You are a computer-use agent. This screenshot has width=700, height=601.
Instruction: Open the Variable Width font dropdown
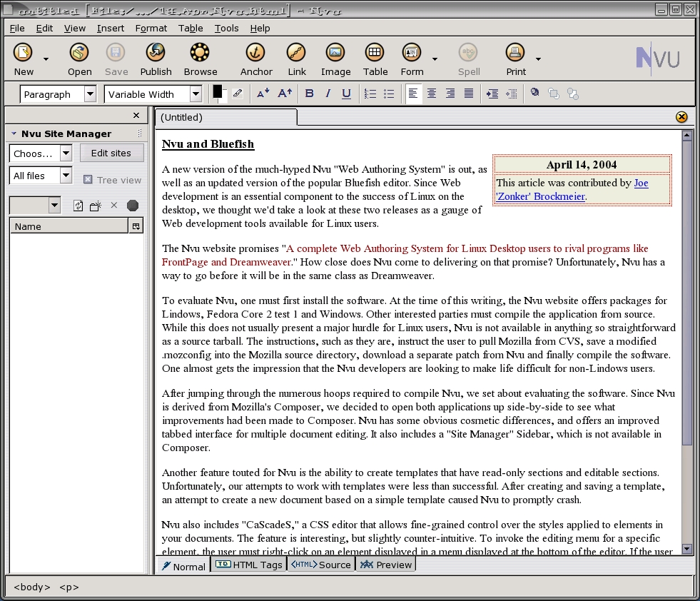click(196, 94)
